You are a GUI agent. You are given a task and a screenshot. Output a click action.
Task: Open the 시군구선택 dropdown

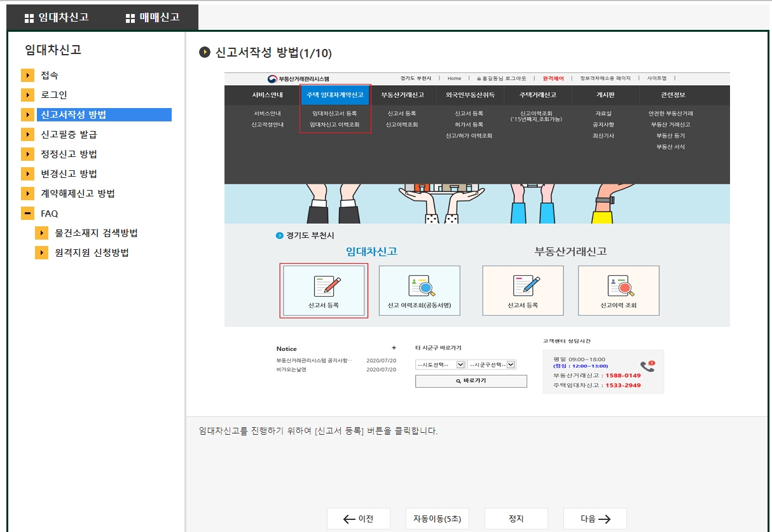point(492,364)
